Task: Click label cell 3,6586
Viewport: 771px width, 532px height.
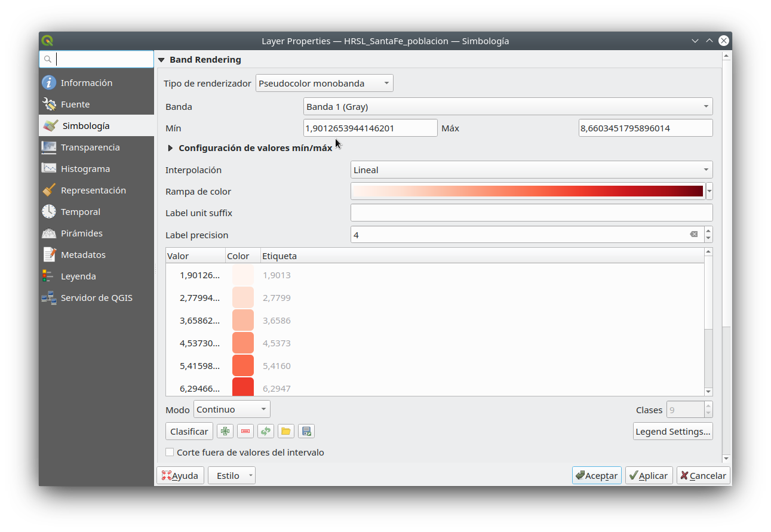Action: [277, 320]
